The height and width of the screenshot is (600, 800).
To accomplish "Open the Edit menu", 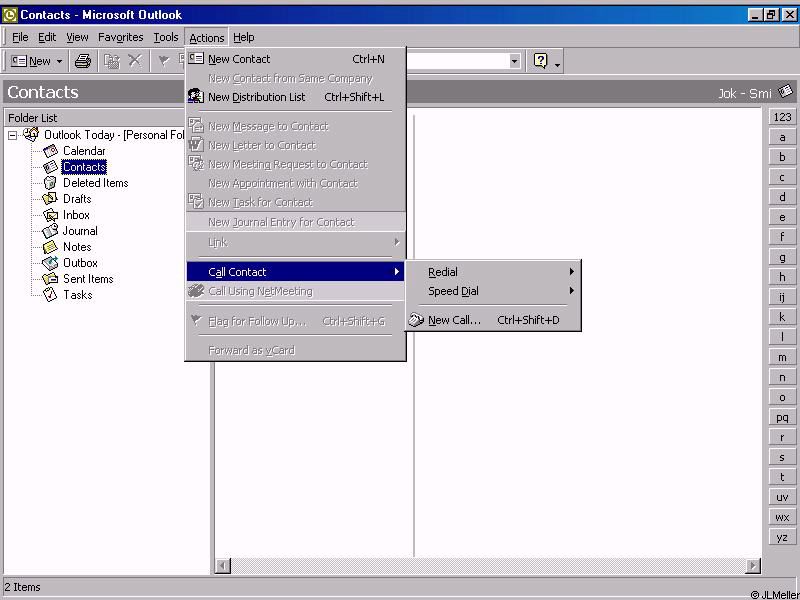I will pyautogui.click(x=47, y=37).
